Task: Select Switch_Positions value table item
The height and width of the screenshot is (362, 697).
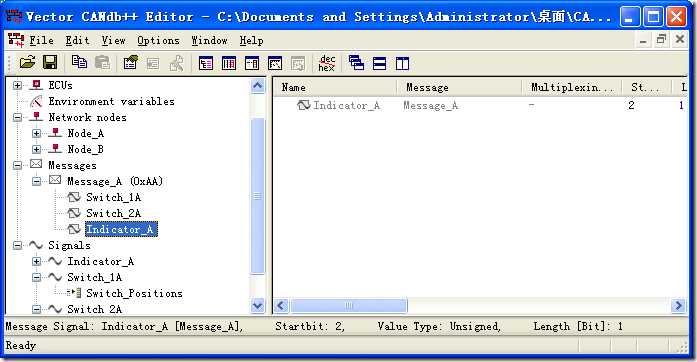Action: [x=134, y=293]
